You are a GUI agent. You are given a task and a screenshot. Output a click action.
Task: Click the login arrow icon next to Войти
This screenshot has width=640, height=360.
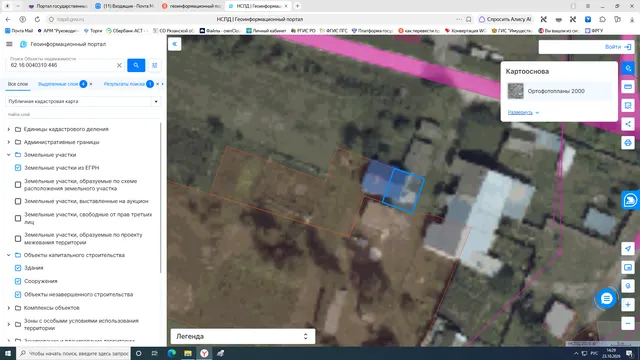[628, 47]
